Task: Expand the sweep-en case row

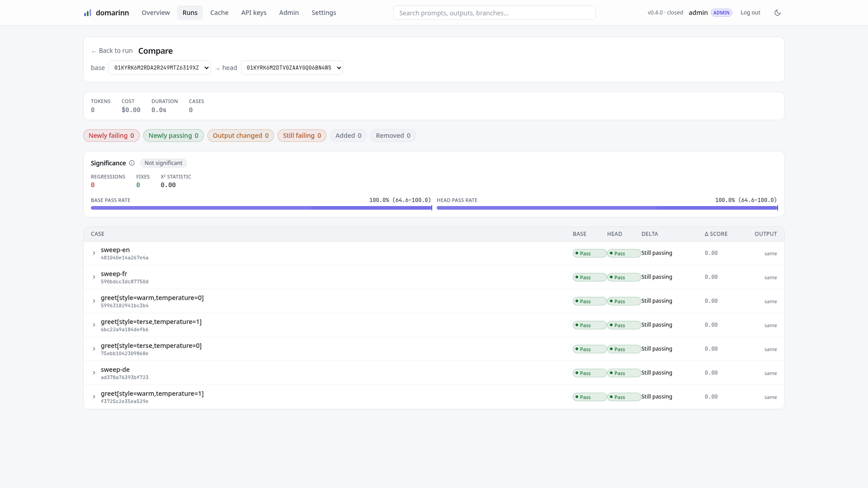Action: (94, 253)
